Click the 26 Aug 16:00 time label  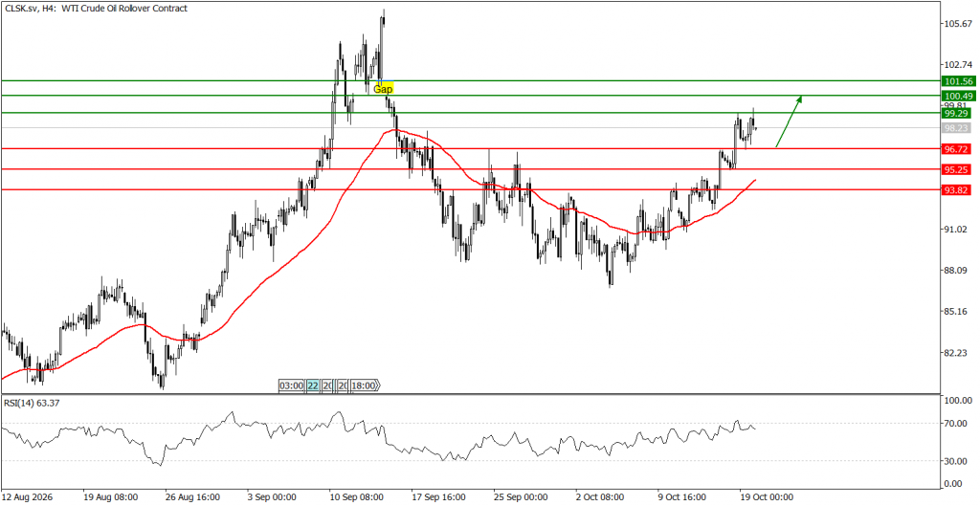tap(191, 497)
